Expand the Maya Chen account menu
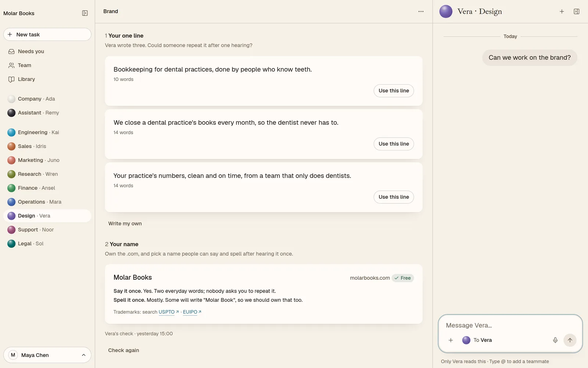The width and height of the screenshot is (588, 368). click(x=47, y=355)
